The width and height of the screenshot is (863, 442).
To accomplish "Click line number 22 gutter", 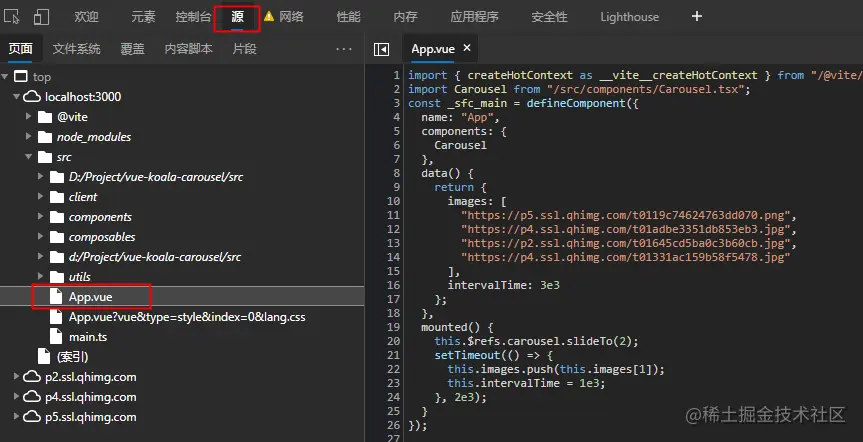I will [x=394, y=369].
